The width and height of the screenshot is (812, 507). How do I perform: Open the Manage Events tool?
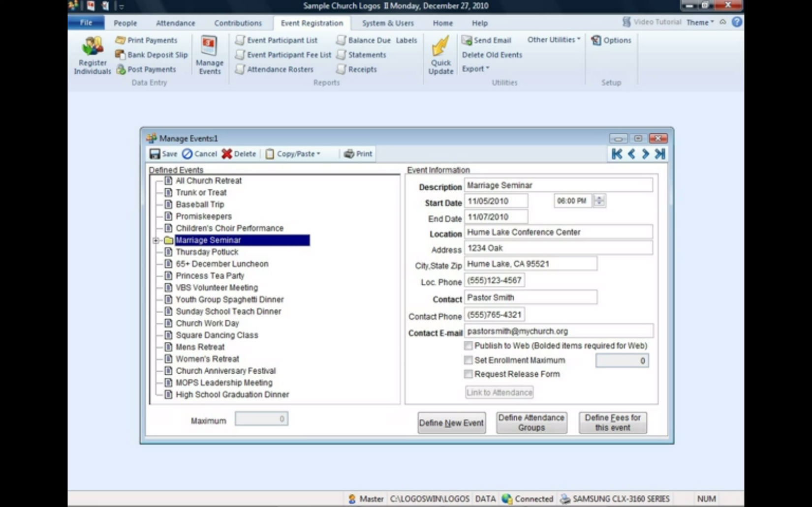(x=209, y=54)
